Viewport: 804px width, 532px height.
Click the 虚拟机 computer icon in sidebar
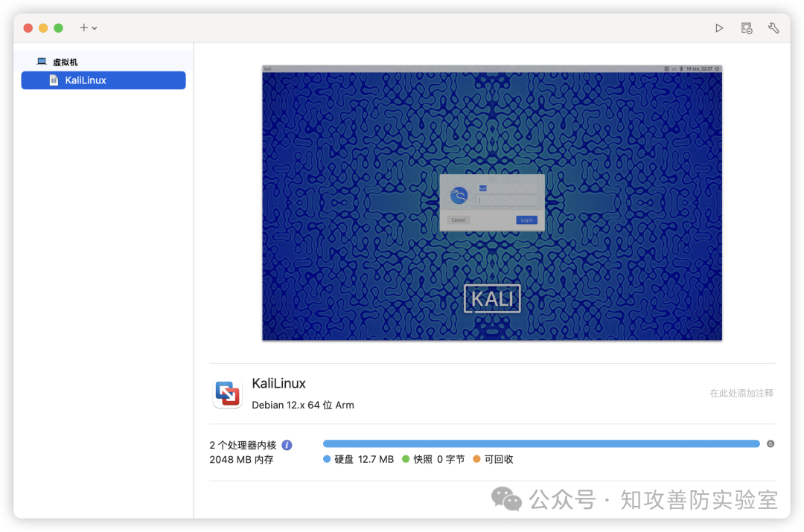(x=42, y=62)
